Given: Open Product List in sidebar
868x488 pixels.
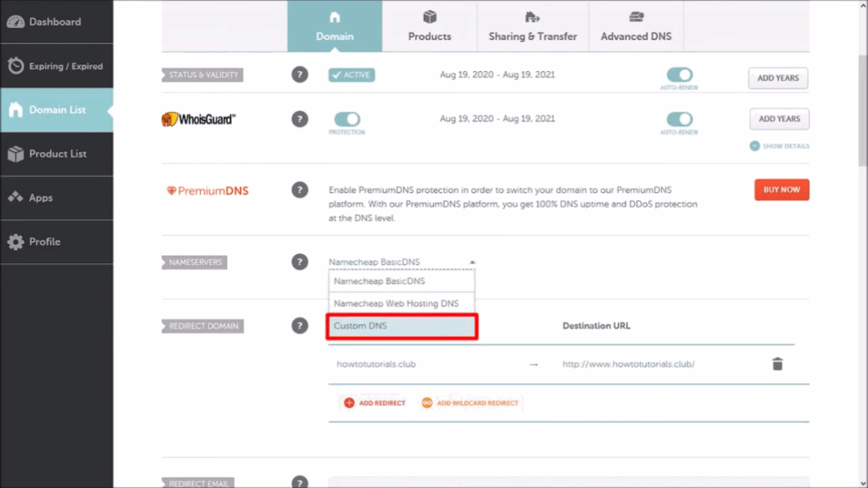Looking at the screenshot, I should (57, 154).
